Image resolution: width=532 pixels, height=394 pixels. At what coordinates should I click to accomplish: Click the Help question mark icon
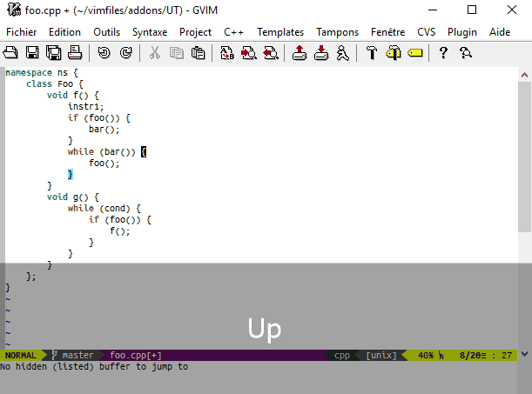[443, 53]
